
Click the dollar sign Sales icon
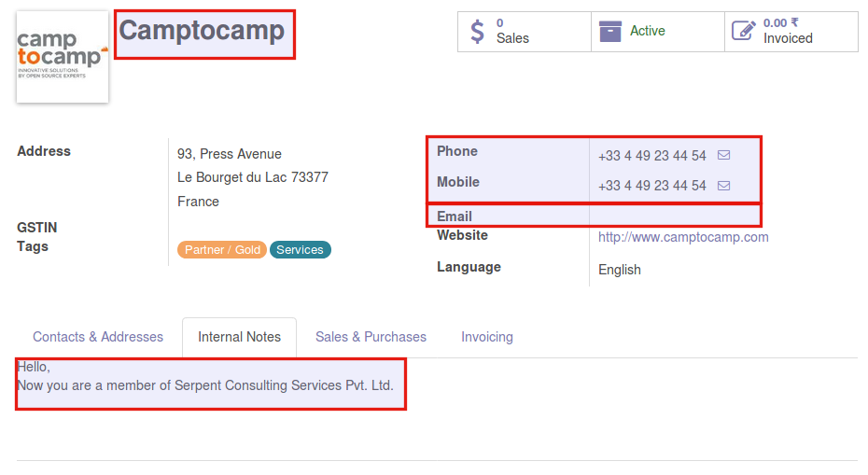pyautogui.click(x=477, y=32)
